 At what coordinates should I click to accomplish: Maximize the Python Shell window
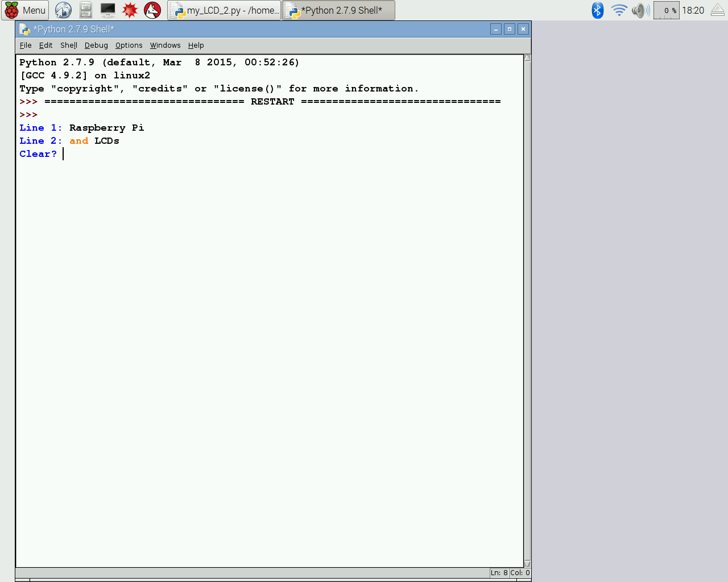point(510,29)
